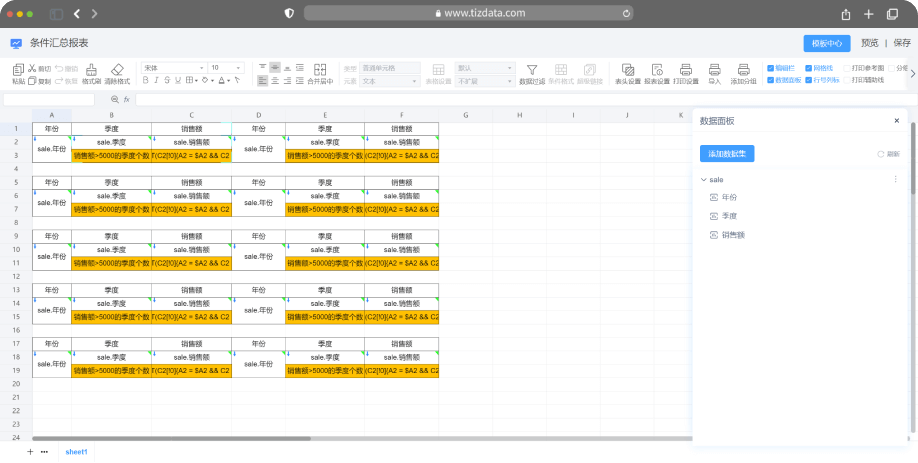
Task: Enable the 打印参考图 checkbox
Action: pyautogui.click(x=846, y=68)
